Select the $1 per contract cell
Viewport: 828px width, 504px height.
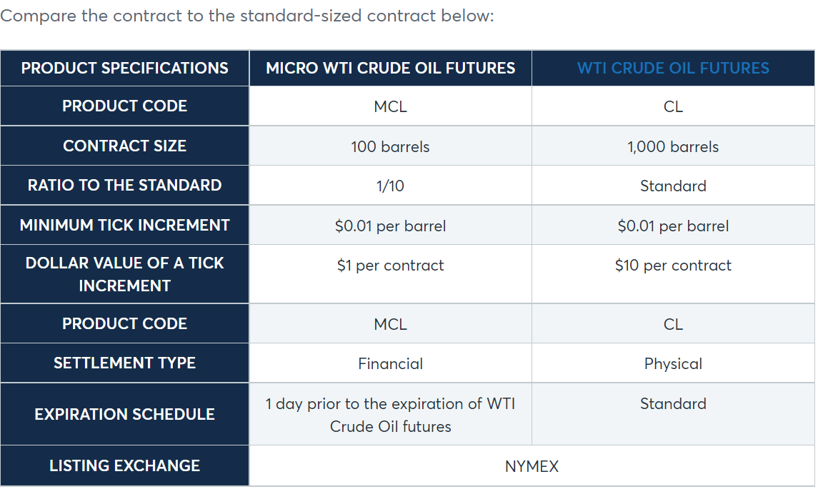(390, 274)
